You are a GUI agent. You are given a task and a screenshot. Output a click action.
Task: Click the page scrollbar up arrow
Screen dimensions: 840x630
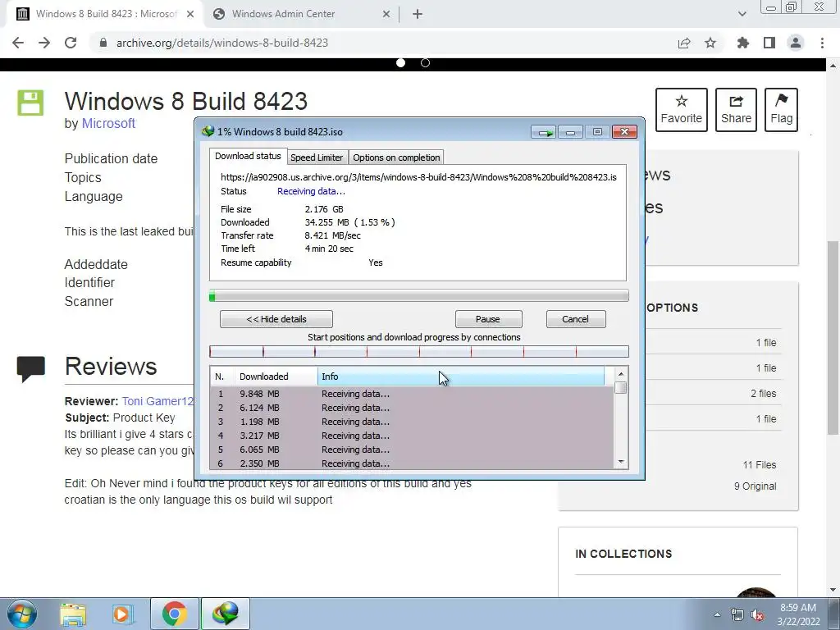833,66
